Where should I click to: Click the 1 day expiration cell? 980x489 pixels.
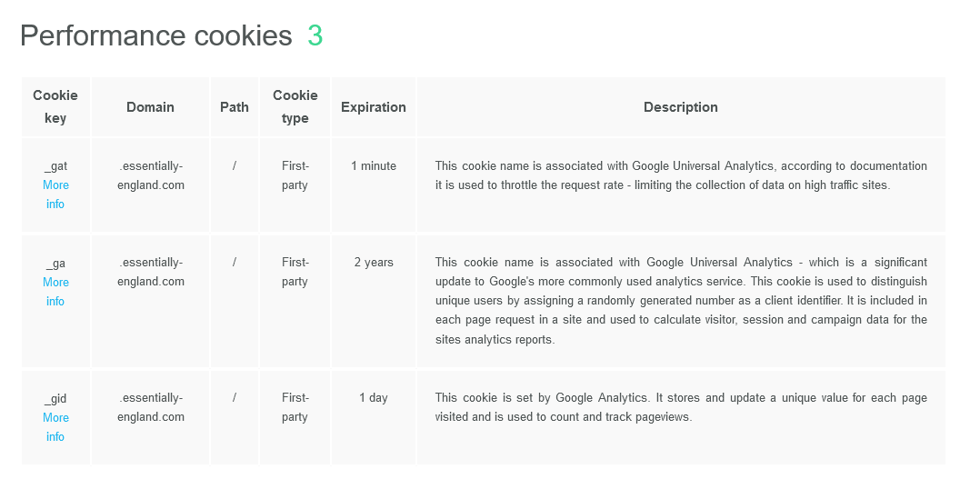click(374, 398)
